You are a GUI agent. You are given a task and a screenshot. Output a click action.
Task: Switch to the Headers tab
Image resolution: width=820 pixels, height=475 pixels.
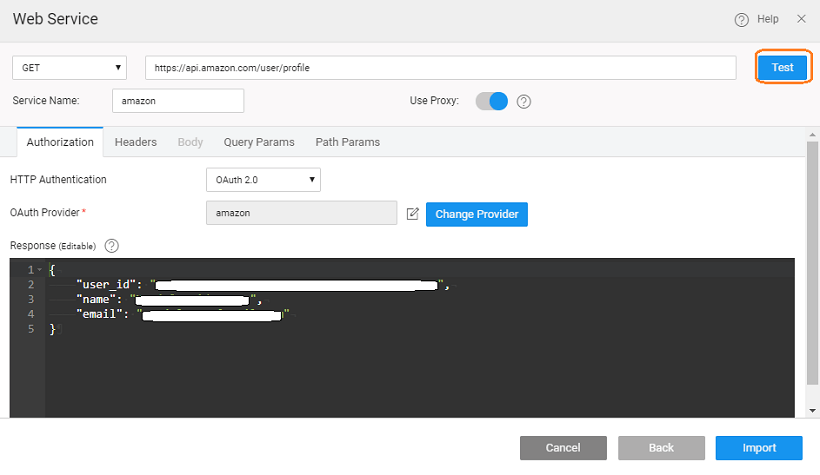[x=135, y=142]
